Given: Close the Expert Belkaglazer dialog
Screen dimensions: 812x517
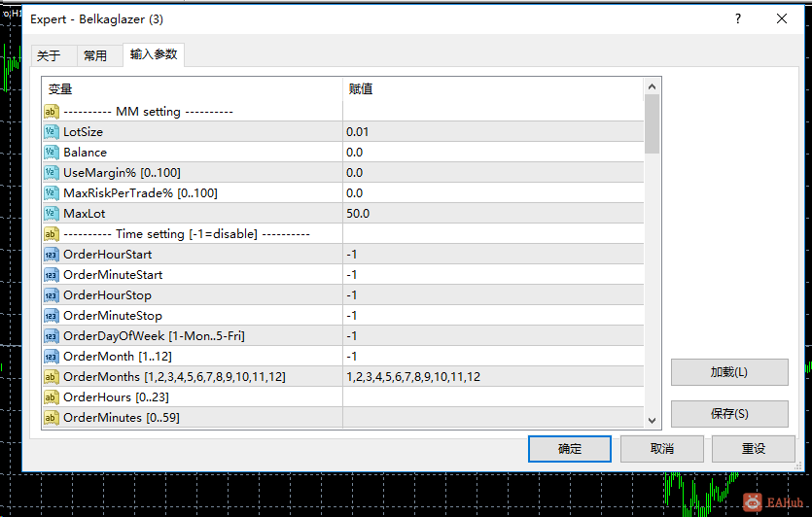Looking at the screenshot, I should [782, 19].
